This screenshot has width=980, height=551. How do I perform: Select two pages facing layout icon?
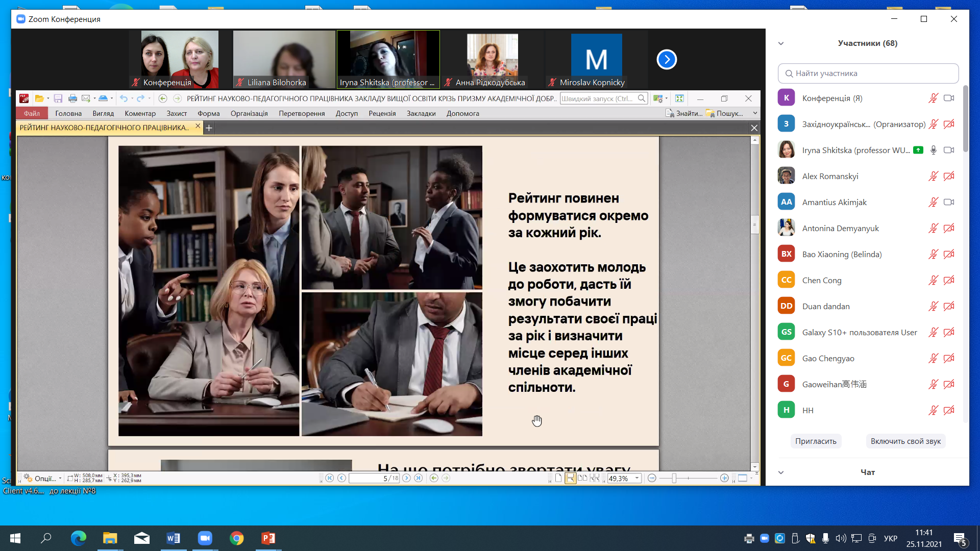[582, 478]
